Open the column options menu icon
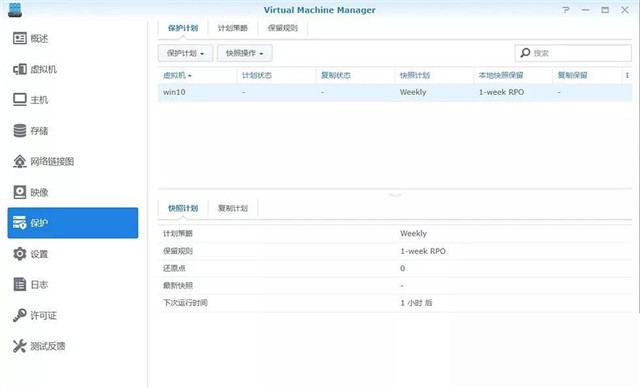 coord(627,75)
